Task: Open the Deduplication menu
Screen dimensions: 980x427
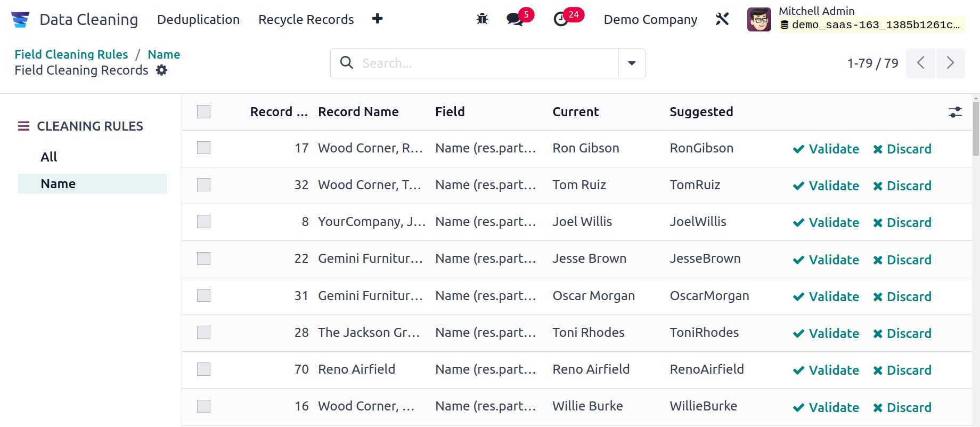Action: click(198, 20)
